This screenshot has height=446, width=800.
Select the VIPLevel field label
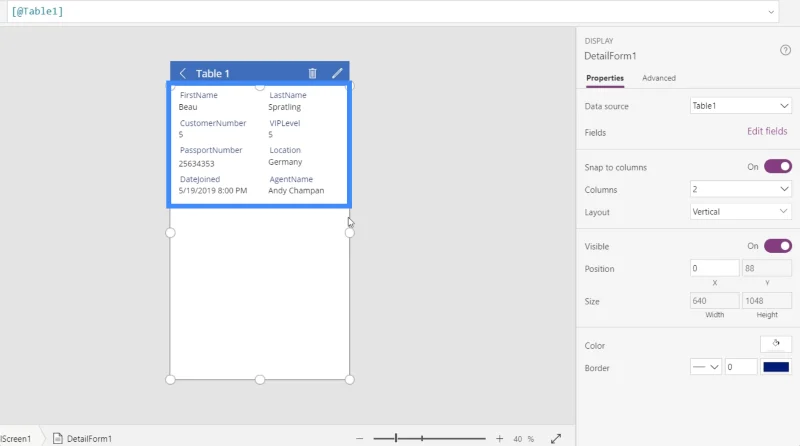(x=285, y=123)
